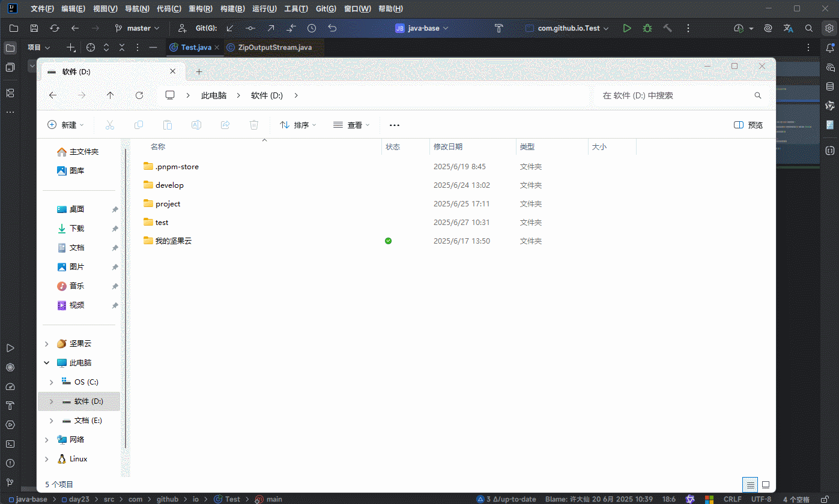Add new Explorer tab with plus
The height and width of the screenshot is (504, 839).
coord(199,71)
